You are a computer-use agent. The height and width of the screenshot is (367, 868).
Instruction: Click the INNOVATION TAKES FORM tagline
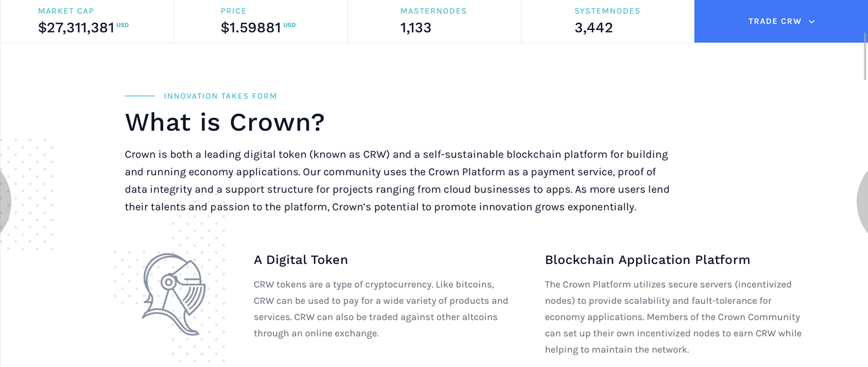pyautogui.click(x=220, y=96)
